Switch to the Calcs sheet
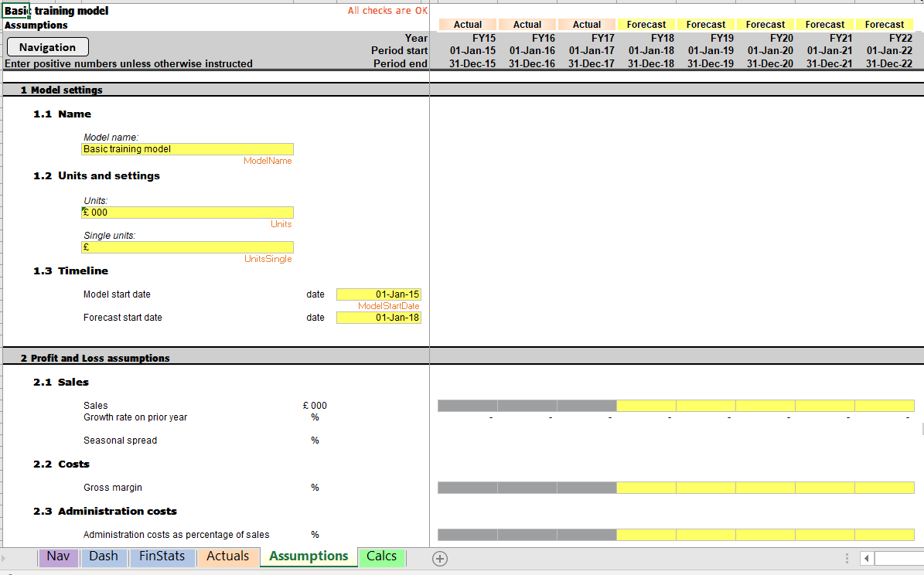Viewport: 924px width, 575px height. 382,556
